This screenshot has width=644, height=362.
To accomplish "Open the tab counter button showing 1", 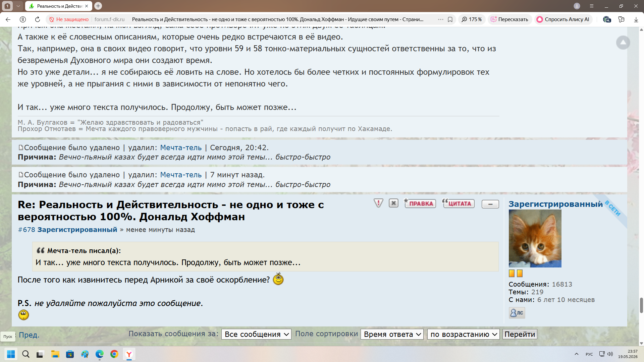I will [7, 6].
